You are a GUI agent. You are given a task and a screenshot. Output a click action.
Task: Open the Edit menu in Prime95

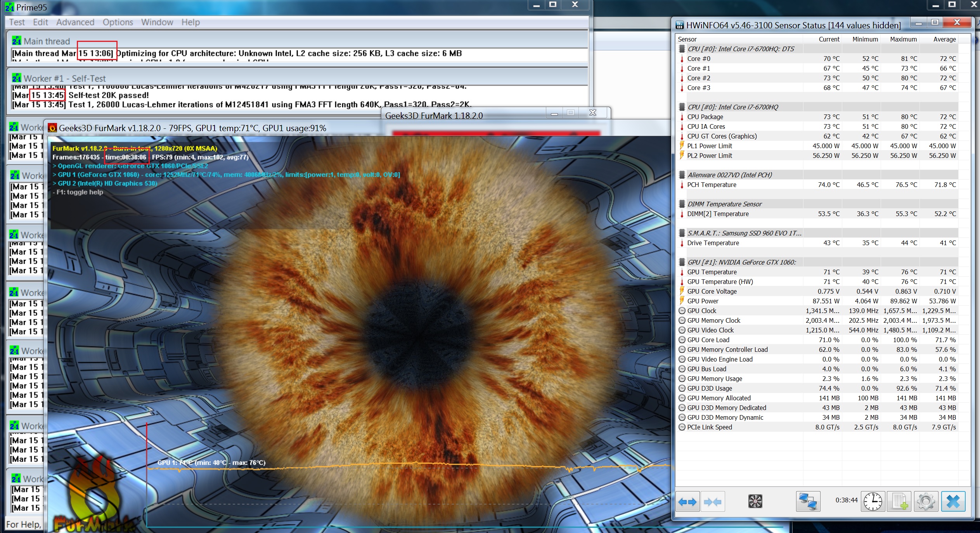point(40,22)
